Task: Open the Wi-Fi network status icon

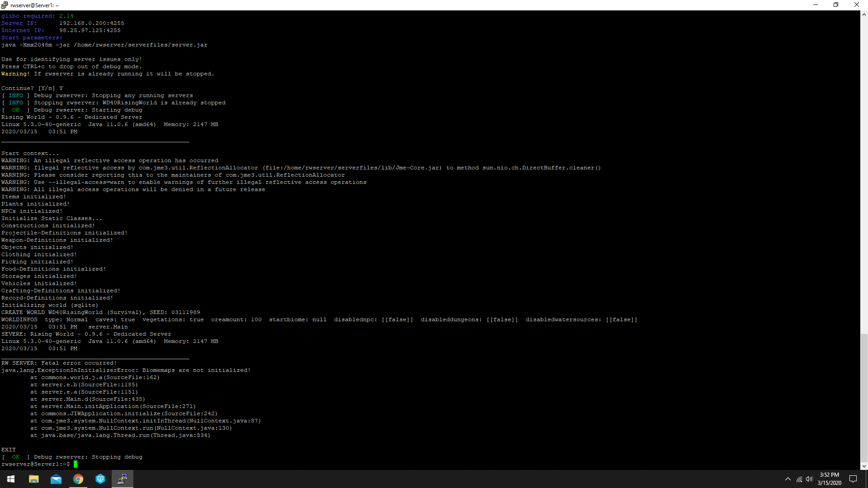Action: click(799, 479)
